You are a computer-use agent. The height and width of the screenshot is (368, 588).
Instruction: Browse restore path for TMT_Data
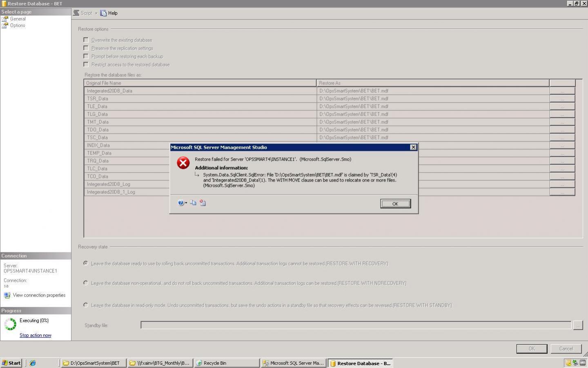[562, 122]
